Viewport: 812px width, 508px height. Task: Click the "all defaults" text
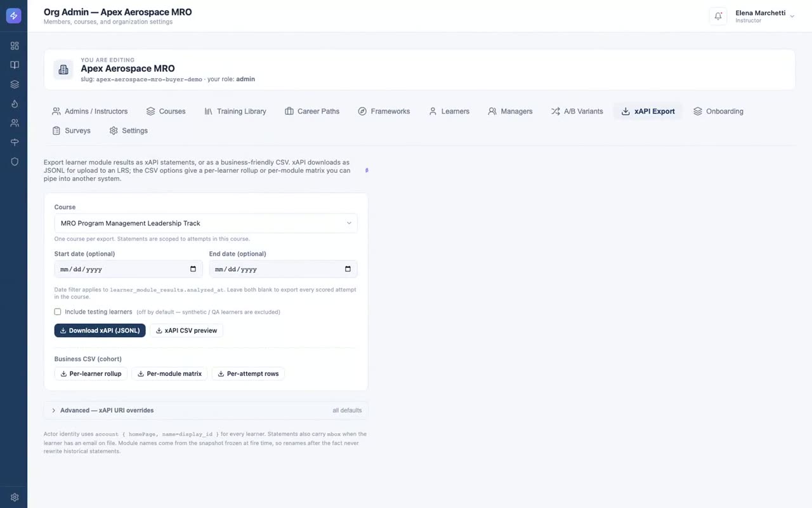tap(347, 410)
